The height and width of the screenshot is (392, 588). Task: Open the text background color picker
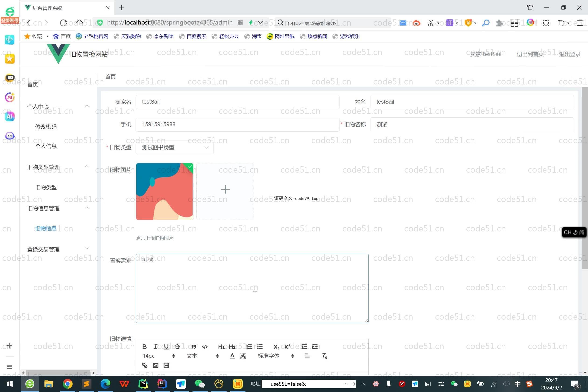coord(243,356)
